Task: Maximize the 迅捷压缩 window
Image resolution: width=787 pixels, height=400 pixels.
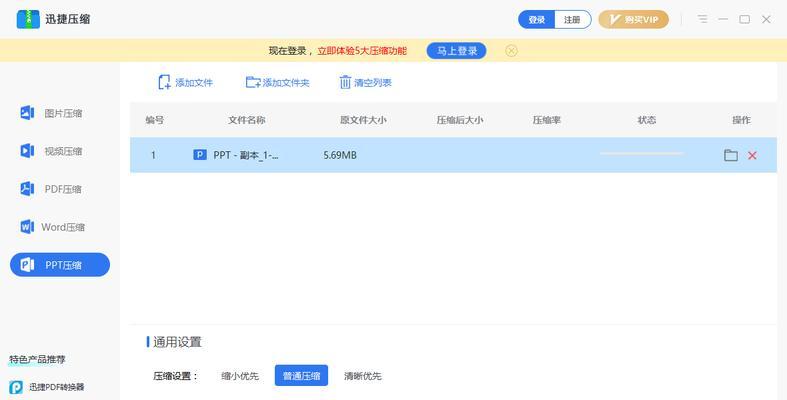Action: tap(745, 19)
